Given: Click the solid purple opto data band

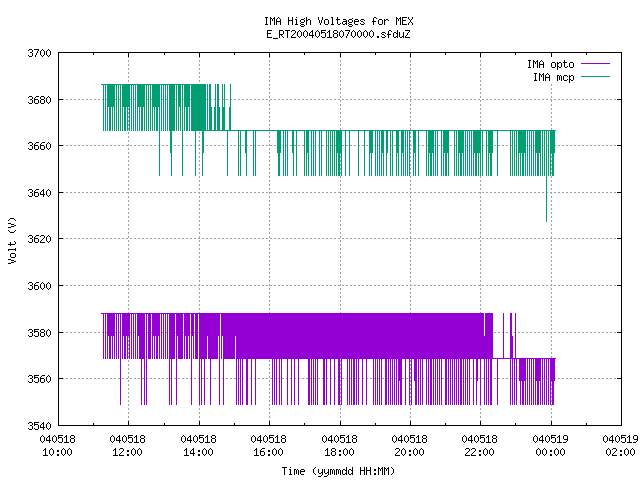Looking at the screenshot, I should 359,336.
